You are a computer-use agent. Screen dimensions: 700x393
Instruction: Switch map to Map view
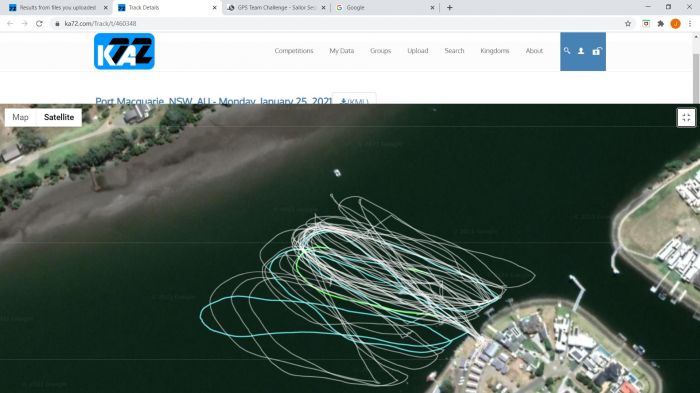(x=21, y=117)
